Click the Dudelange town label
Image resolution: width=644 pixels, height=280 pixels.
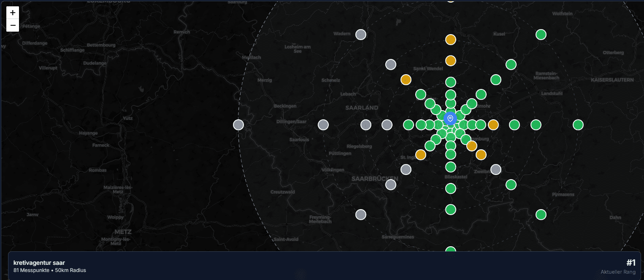coord(95,63)
